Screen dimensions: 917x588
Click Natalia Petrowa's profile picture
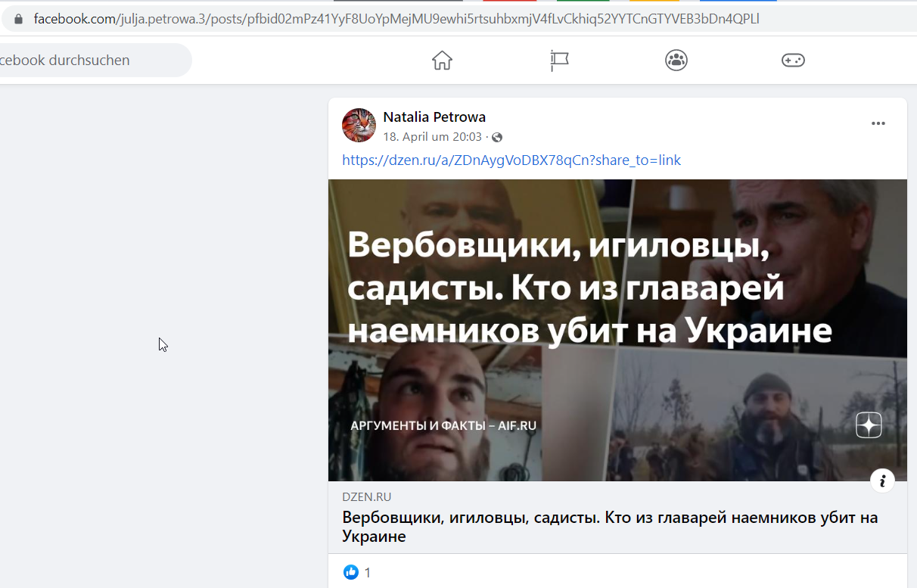(x=359, y=125)
